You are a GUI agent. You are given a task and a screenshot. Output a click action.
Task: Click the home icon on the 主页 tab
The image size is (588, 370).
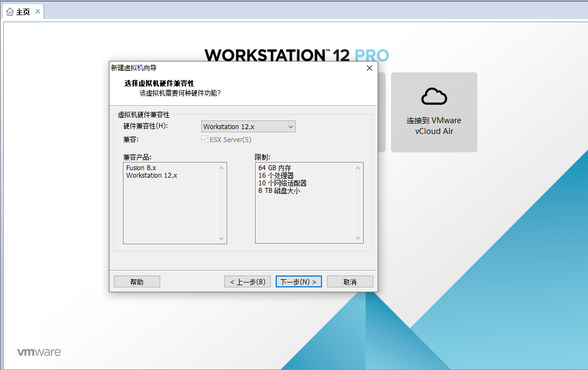click(10, 12)
